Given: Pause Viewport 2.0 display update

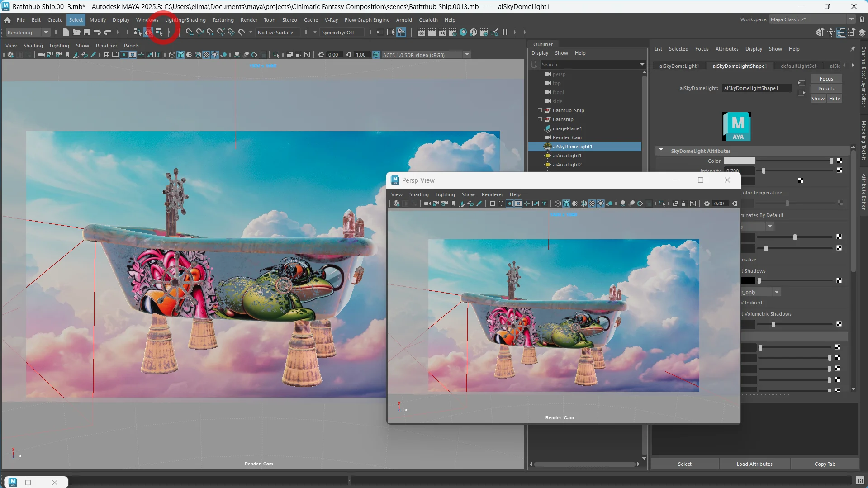Looking at the screenshot, I should point(505,32).
